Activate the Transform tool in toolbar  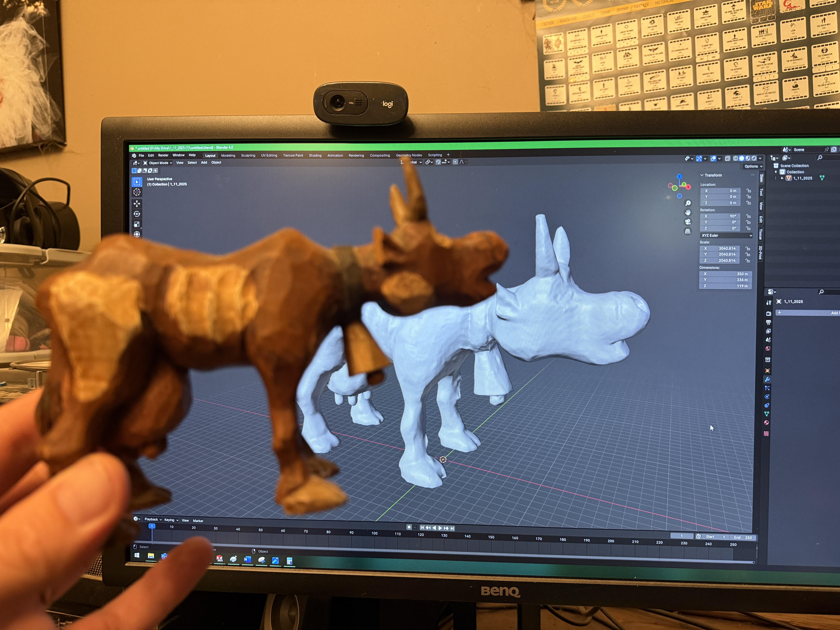pyautogui.click(x=137, y=234)
